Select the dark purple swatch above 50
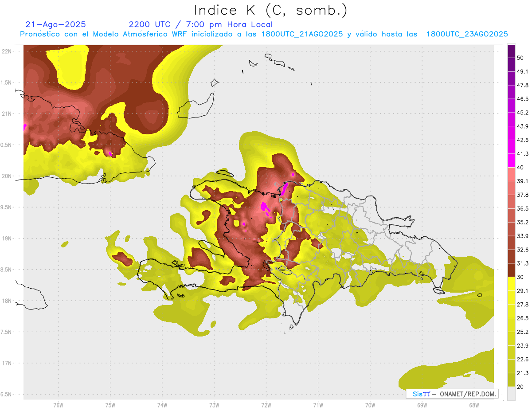This screenshot has height=411, width=532. 511,51
